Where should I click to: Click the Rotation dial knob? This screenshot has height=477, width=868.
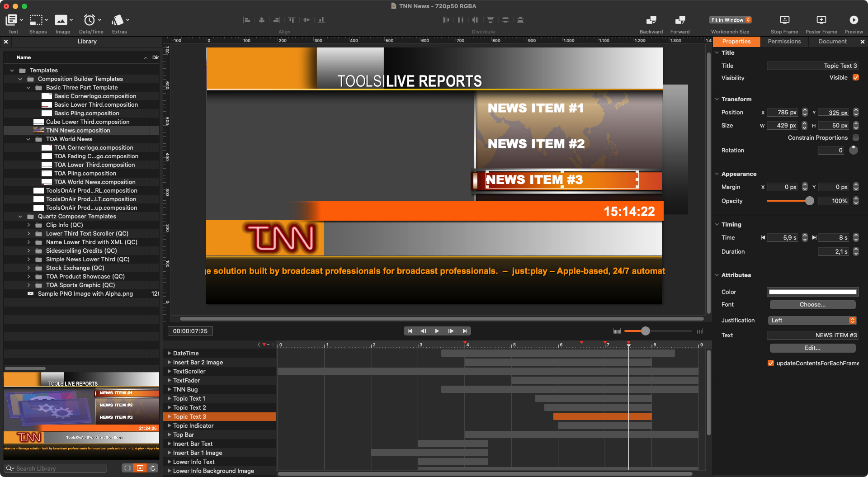tap(854, 150)
